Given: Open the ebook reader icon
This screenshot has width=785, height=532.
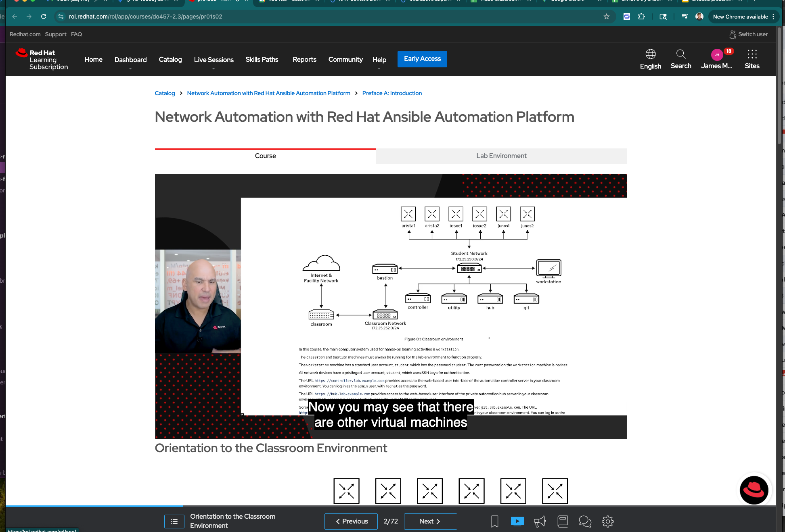Looking at the screenshot, I should [x=562, y=522].
